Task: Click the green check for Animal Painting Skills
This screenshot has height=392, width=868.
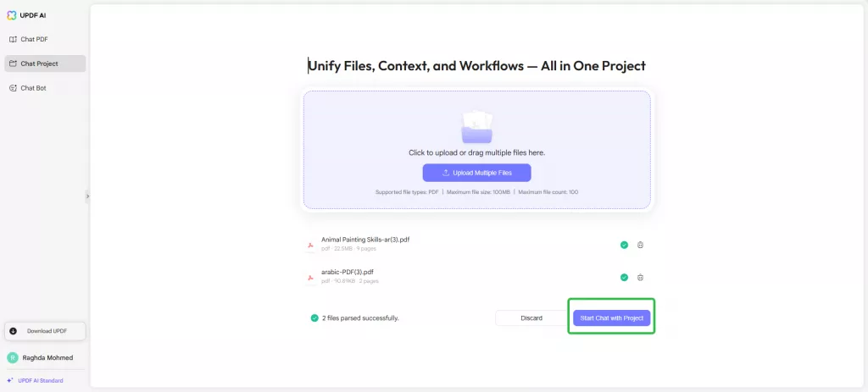Action: click(x=624, y=245)
